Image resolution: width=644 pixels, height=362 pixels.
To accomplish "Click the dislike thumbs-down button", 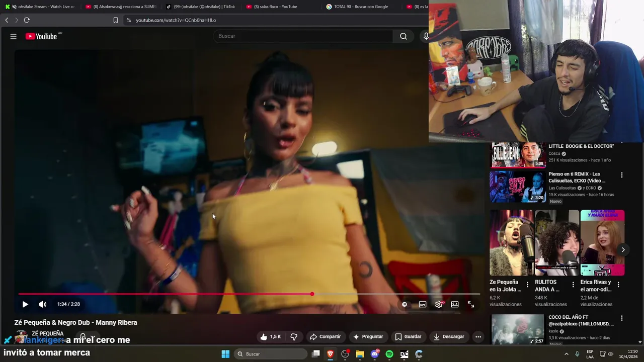I will 294,337.
